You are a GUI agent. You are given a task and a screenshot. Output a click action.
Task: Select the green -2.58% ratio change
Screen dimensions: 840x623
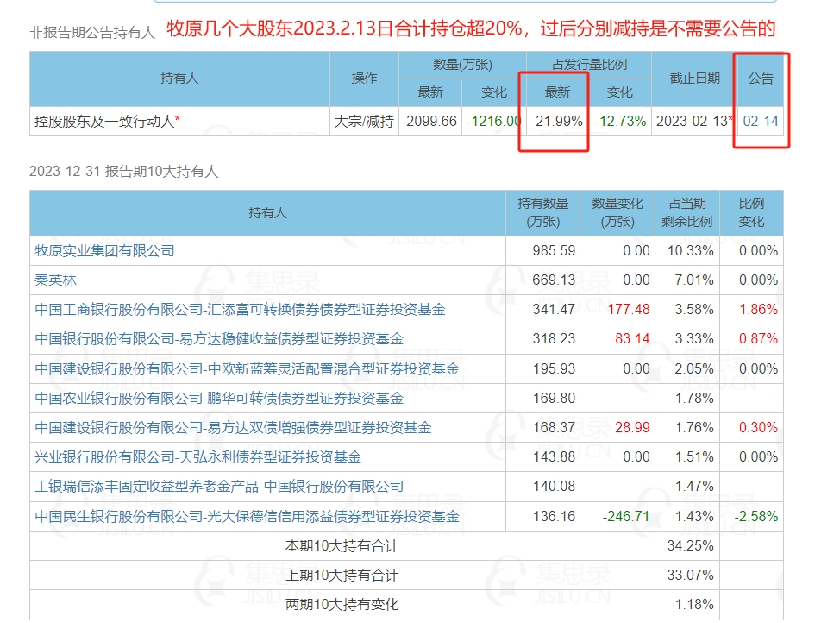(755, 516)
